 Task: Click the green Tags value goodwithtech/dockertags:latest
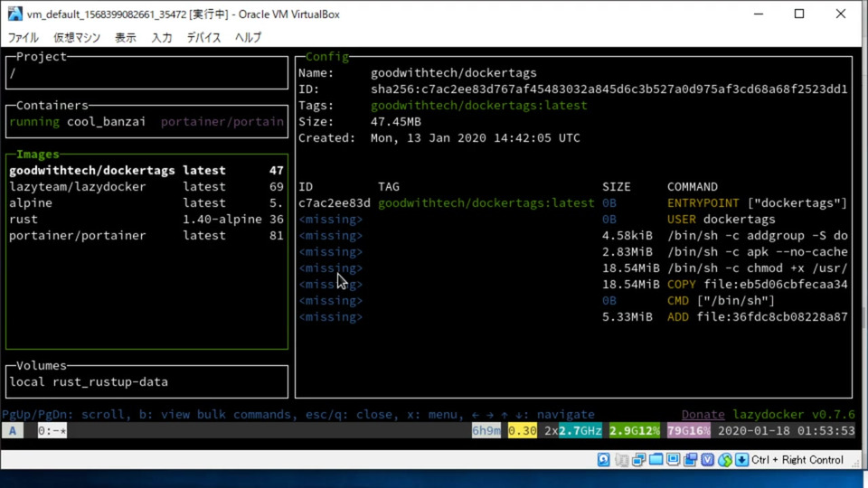pyautogui.click(x=479, y=105)
